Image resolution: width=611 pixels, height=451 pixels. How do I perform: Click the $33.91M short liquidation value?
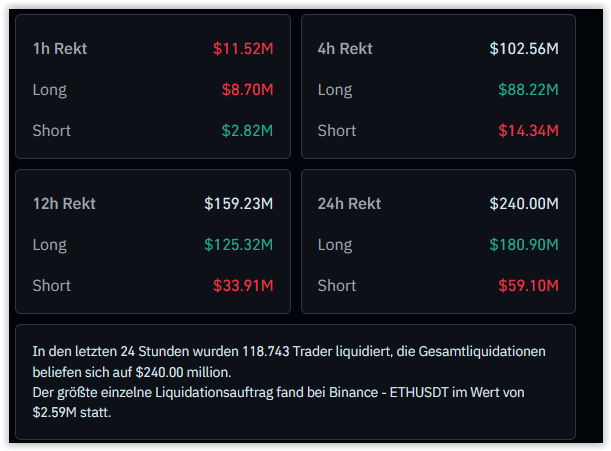(243, 286)
